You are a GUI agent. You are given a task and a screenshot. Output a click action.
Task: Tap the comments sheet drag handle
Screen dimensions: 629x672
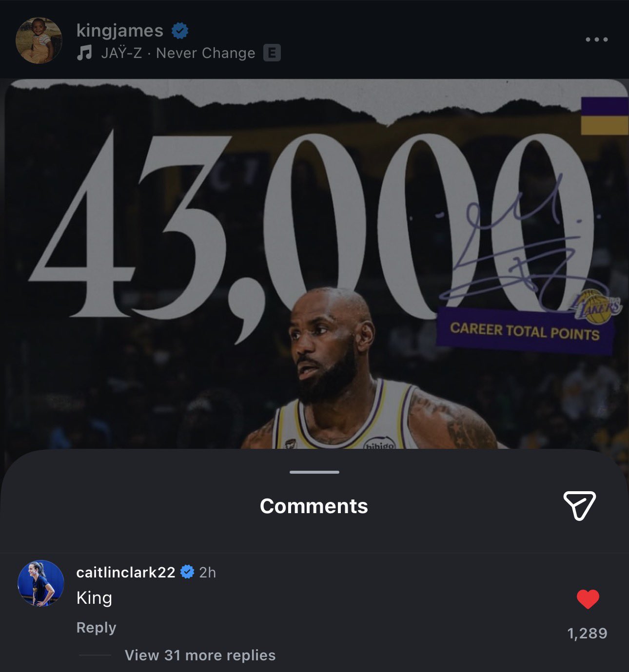pyautogui.click(x=314, y=472)
